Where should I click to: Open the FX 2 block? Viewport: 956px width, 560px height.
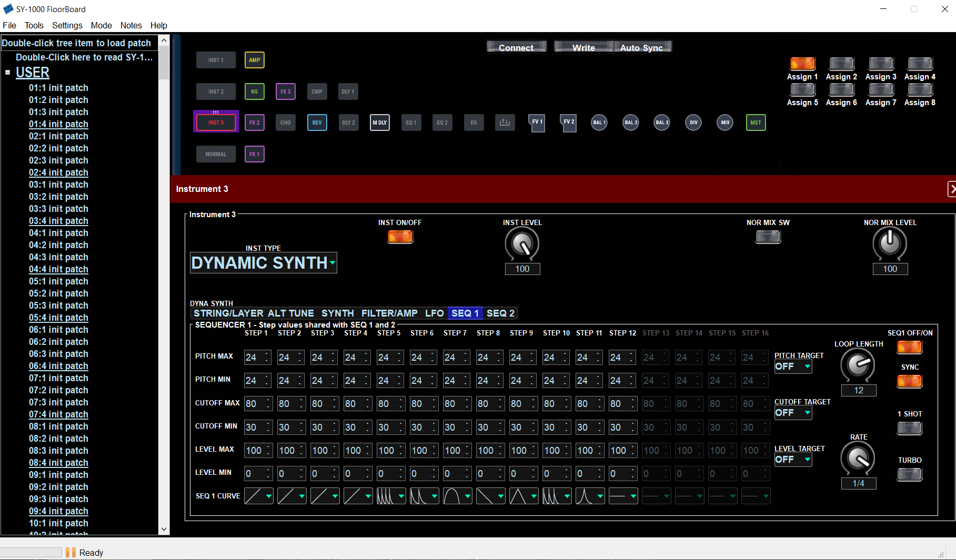pos(255,123)
